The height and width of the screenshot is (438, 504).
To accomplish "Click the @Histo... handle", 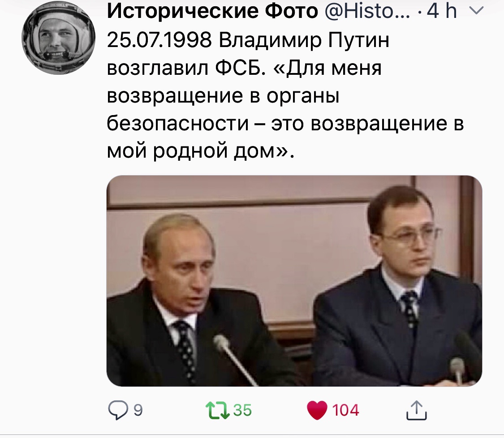I will (367, 11).
